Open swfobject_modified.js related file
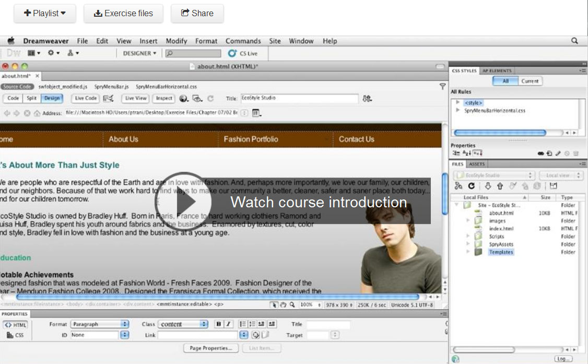The height and width of the screenshot is (364, 588). click(63, 87)
